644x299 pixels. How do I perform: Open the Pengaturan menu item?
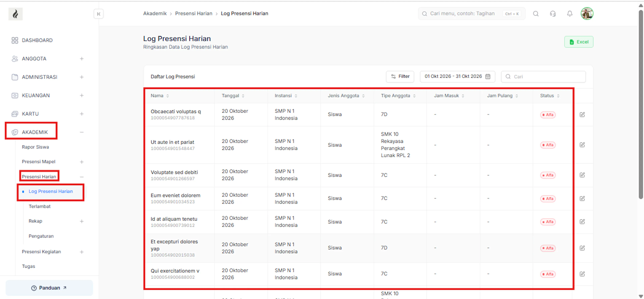tap(41, 236)
